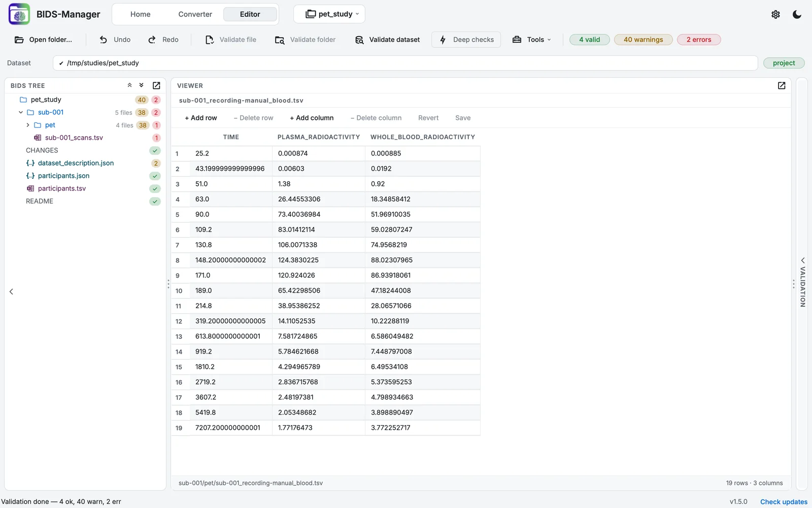Undo the last change
The height and width of the screenshot is (508, 812).
click(x=115, y=40)
